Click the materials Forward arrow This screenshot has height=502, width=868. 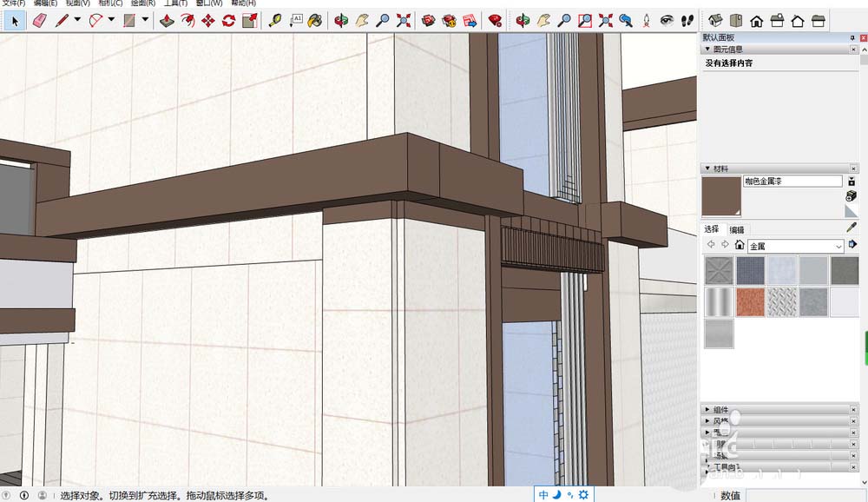point(725,244)
